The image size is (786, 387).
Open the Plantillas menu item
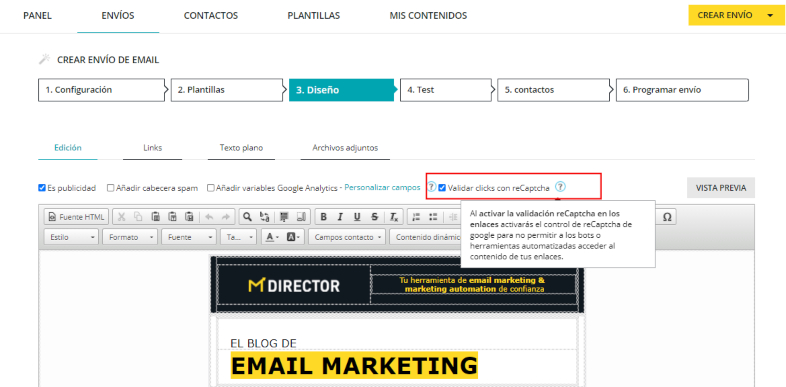[x=314, y=16]
